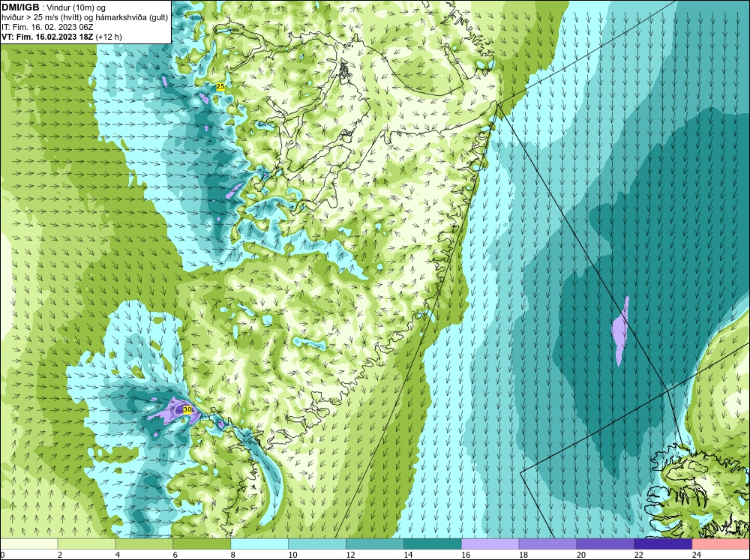Click the 'VT: Fim. 16.02.2023 18Z' line
Screen dimensions: 750x560
tap(48, 37)
